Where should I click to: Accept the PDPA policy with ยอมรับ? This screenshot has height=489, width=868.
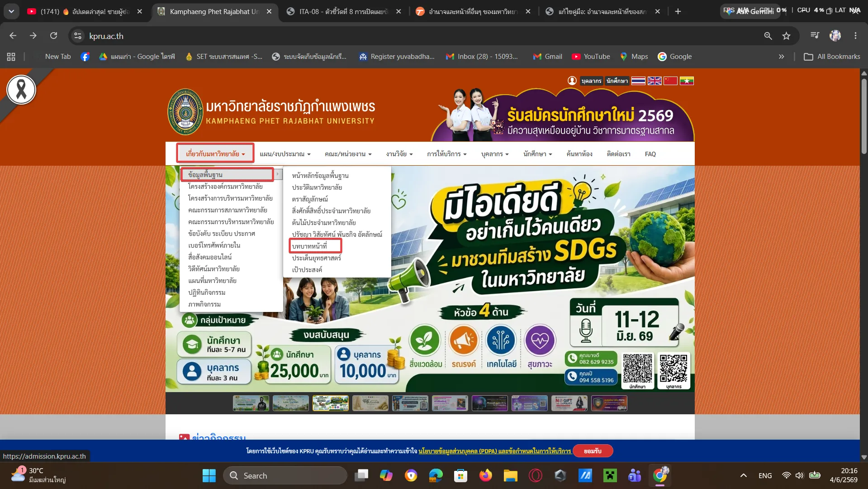point(593,451)
